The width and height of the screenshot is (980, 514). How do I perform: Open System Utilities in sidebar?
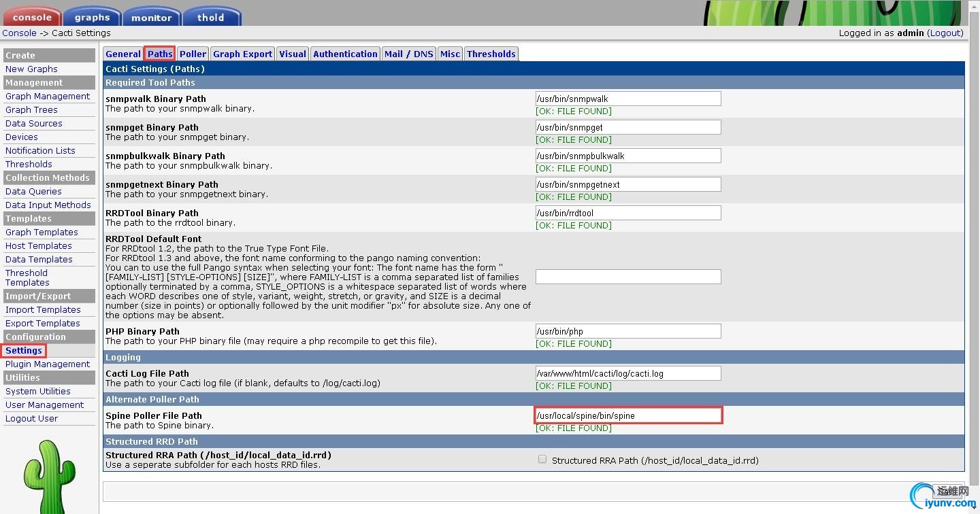pos(38,391)
